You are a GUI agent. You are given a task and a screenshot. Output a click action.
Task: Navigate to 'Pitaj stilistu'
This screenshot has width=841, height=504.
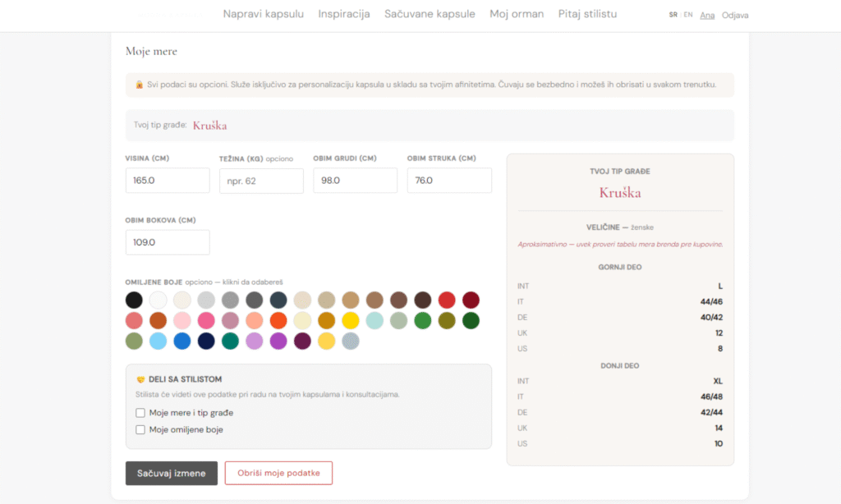click(587, 14)
